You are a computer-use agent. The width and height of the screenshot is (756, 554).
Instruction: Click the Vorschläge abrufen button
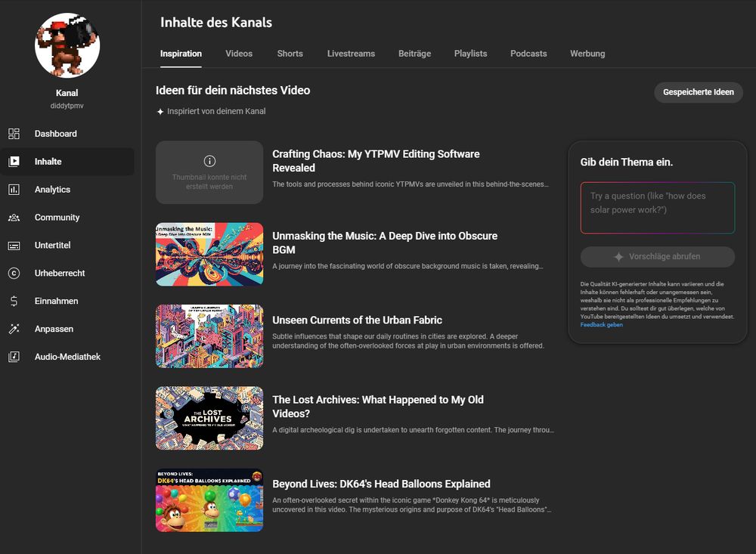[658, 257]
